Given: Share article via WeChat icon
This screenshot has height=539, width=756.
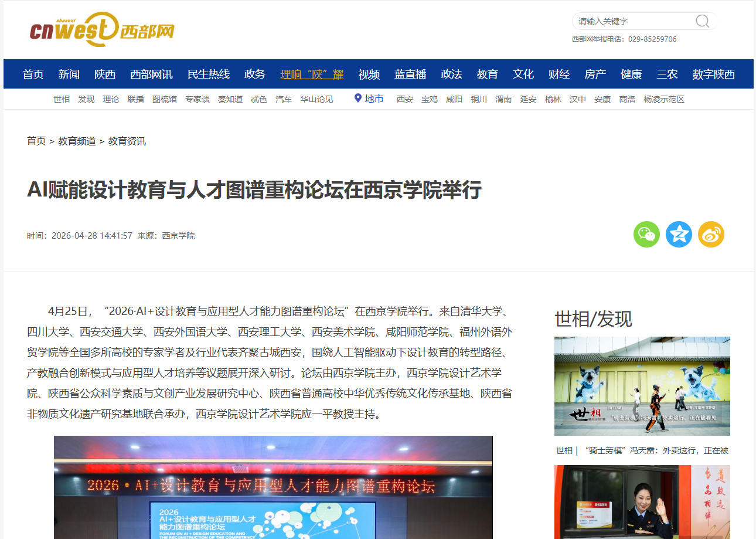Looking at the screenshot, I should click(x=646, y=235).
